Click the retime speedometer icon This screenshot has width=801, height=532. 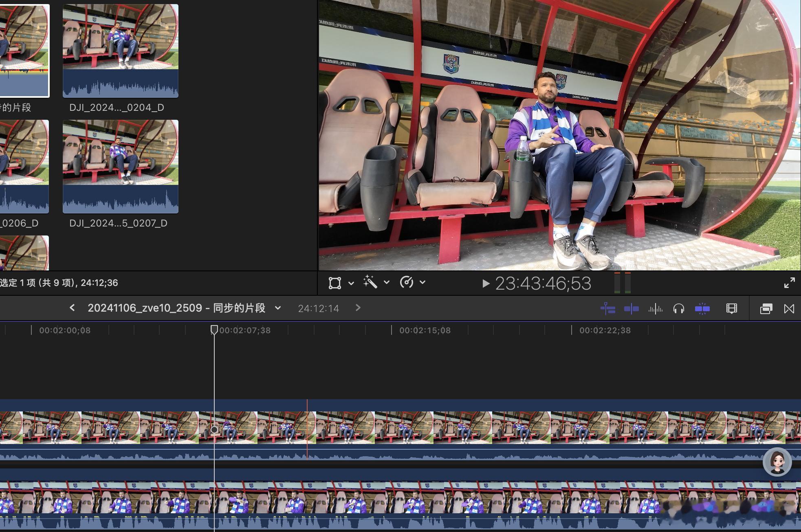pos(407,282)
